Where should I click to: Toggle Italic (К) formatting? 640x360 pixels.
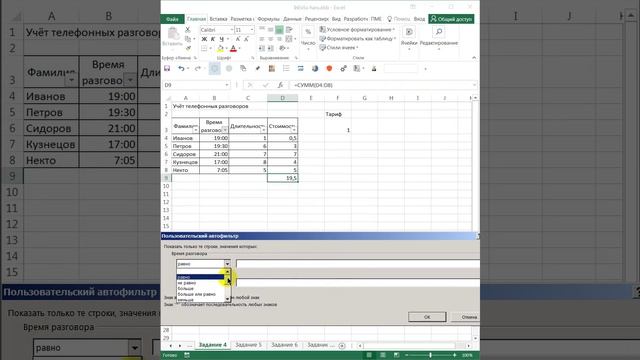point(213,39)
